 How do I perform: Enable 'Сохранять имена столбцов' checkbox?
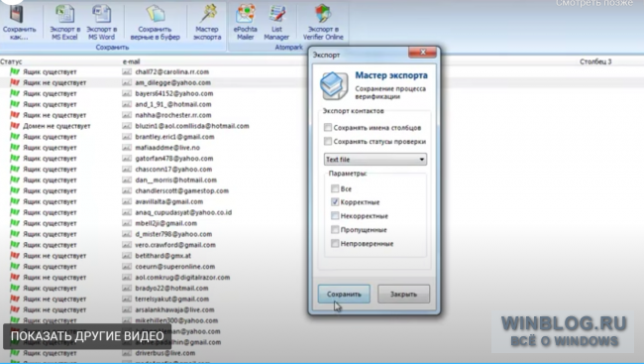point(328,128)
